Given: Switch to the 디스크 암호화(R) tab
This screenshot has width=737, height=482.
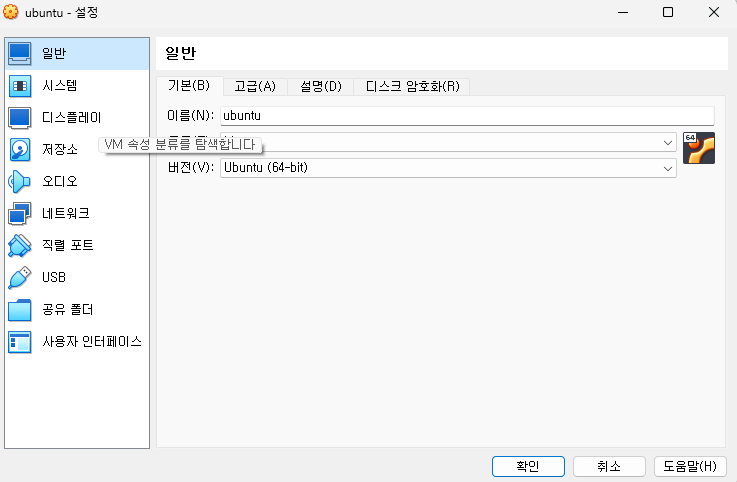Looking at the screenshot, I should pyautogui.click(x=412, y=87).
